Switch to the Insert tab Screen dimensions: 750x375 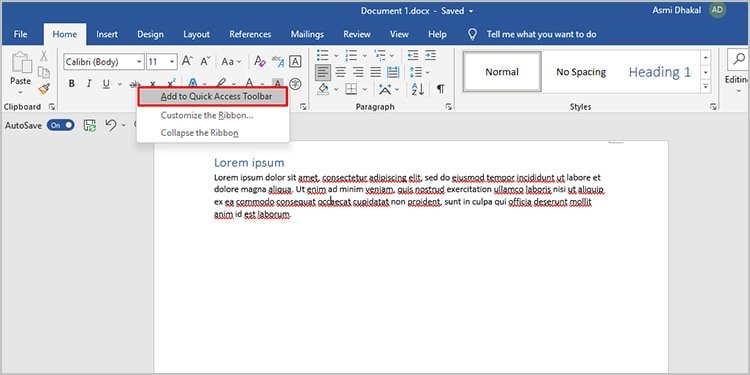click(x=107, y=34)
